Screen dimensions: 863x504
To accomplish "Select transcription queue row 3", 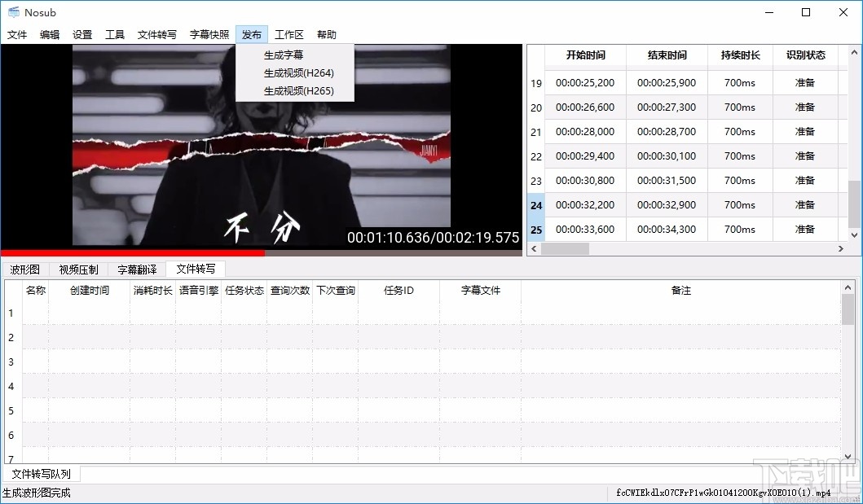I will pyautogui.click(x=11, y=362).
